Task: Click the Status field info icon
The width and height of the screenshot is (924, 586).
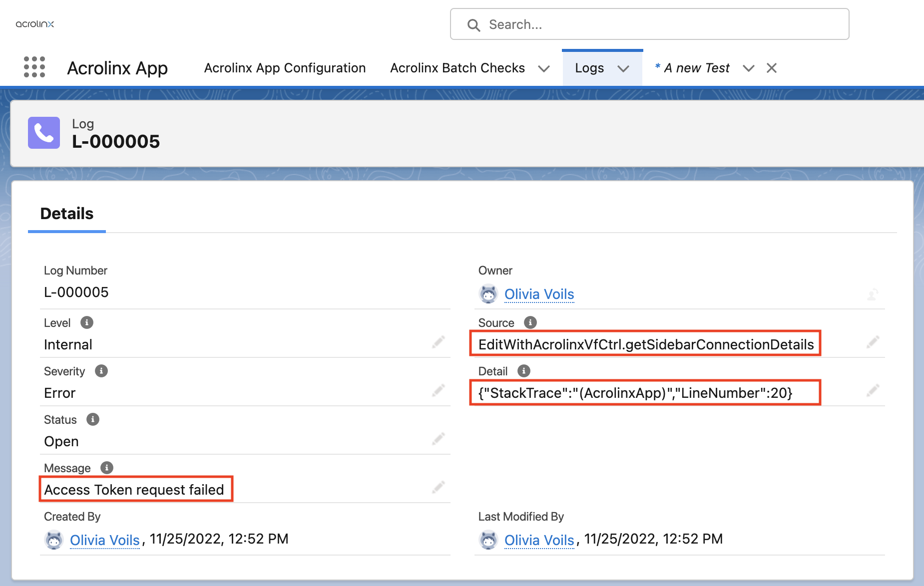Action: point(93,419)
